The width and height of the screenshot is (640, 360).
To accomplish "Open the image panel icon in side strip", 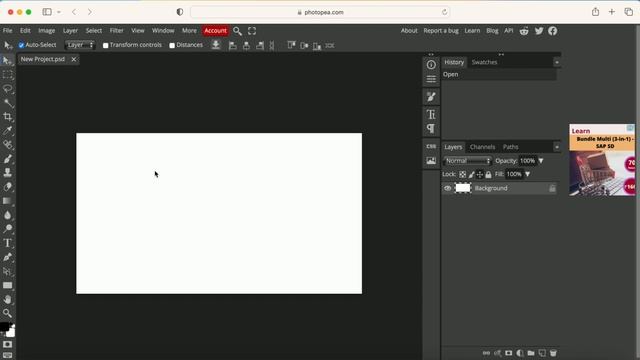I will click(431, 161).
